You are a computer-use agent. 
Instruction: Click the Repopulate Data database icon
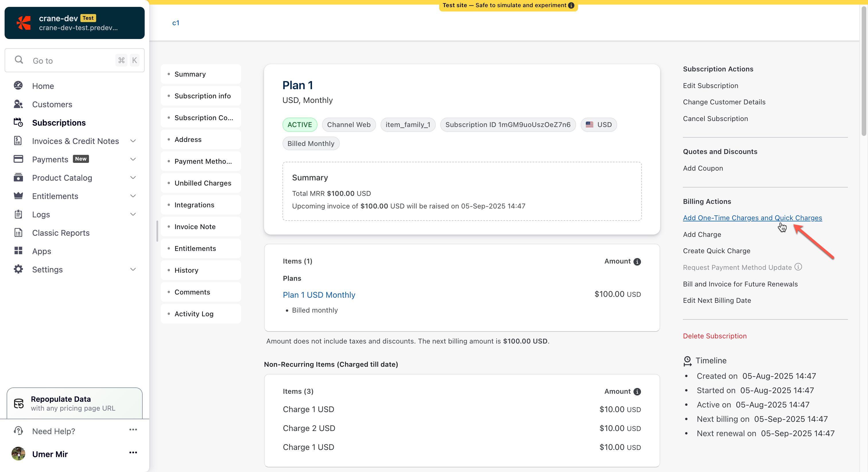[19, 403]
